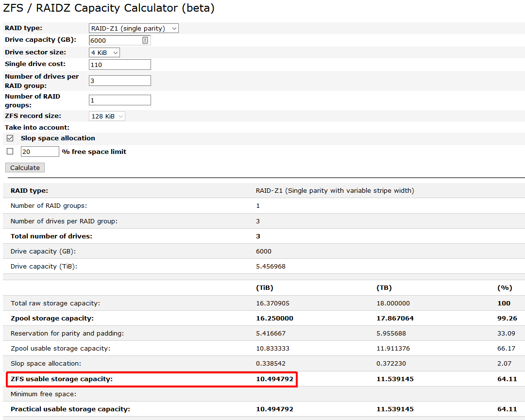Viewport: 525px width, 420px height.
Task: Click the 'Reservation for parity and padding:' label
Action: (68, 333)
